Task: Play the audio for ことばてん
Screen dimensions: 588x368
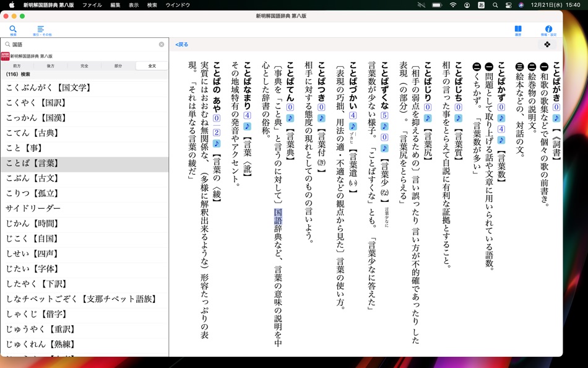Action: [290, 118]
